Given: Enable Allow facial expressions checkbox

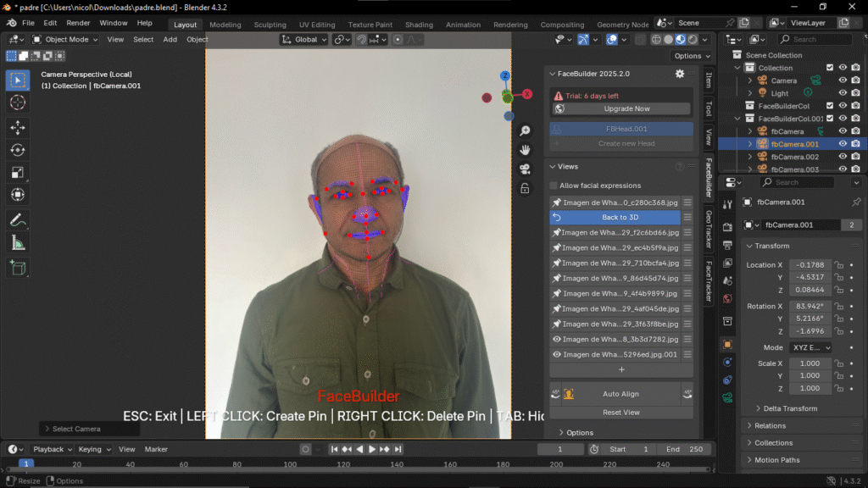Looking at the screenshot, I should click(554, 186).
